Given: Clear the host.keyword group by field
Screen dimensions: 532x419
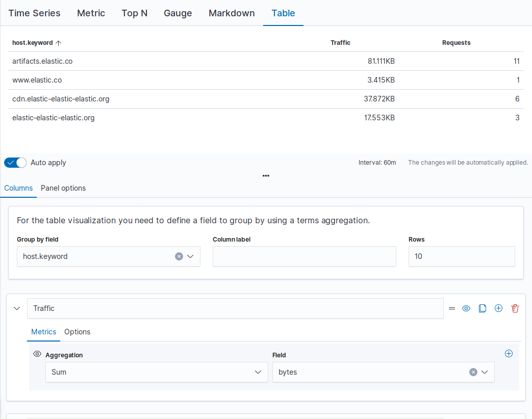Looking at the screenshot, I should tap(179, 256).
